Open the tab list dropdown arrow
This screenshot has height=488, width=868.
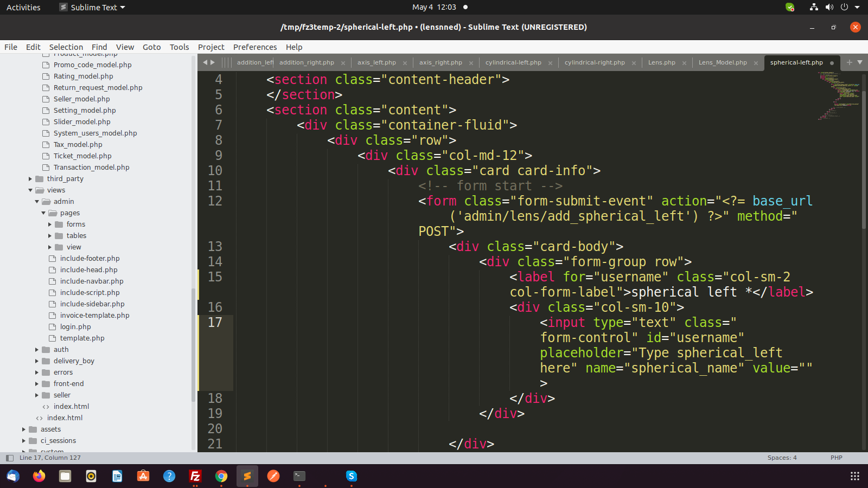coord(860,62)
